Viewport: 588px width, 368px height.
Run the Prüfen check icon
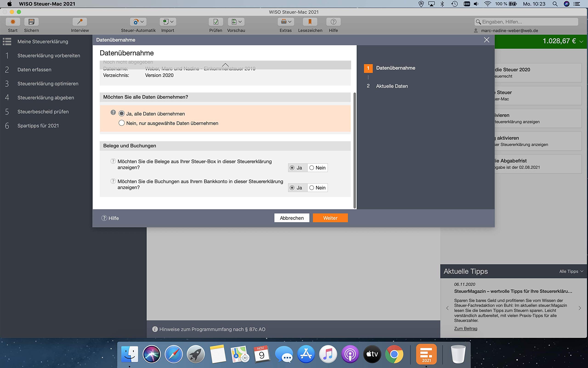click(x=216, y=22)
